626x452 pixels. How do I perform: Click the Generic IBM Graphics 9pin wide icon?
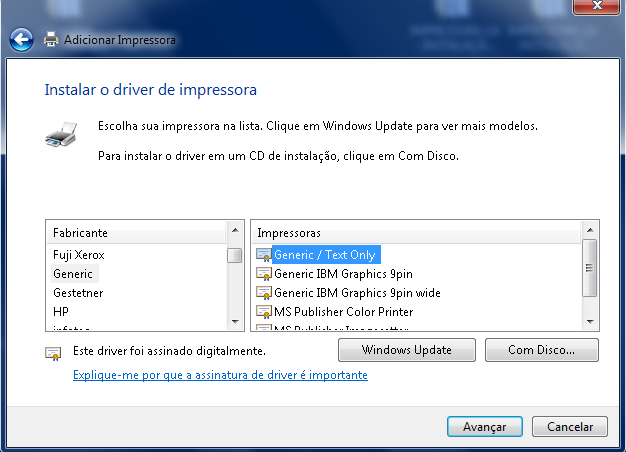pos(263,293)
